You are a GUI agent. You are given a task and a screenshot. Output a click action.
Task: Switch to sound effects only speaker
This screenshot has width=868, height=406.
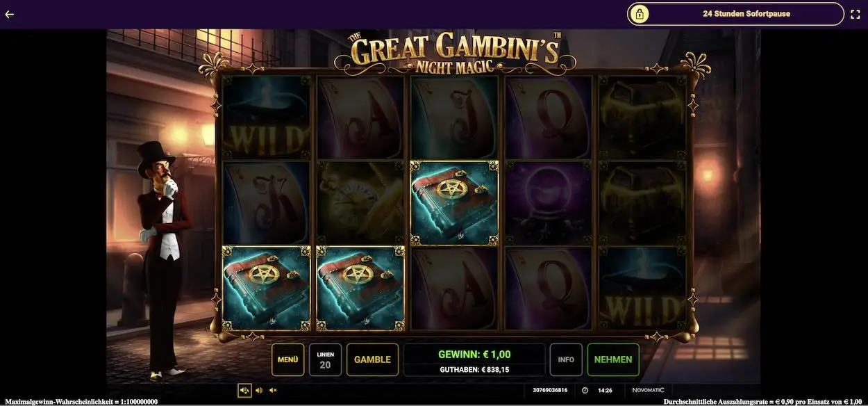click(x=259, y=391)
